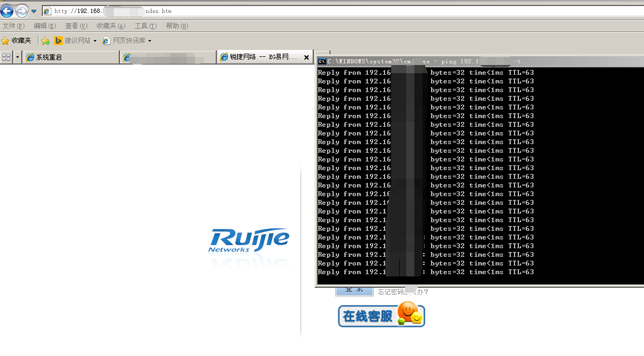The height and width of the screenshot is (356, 644).
Task: Switch to the 系统重启 tab
Action: tap(71, 57)
